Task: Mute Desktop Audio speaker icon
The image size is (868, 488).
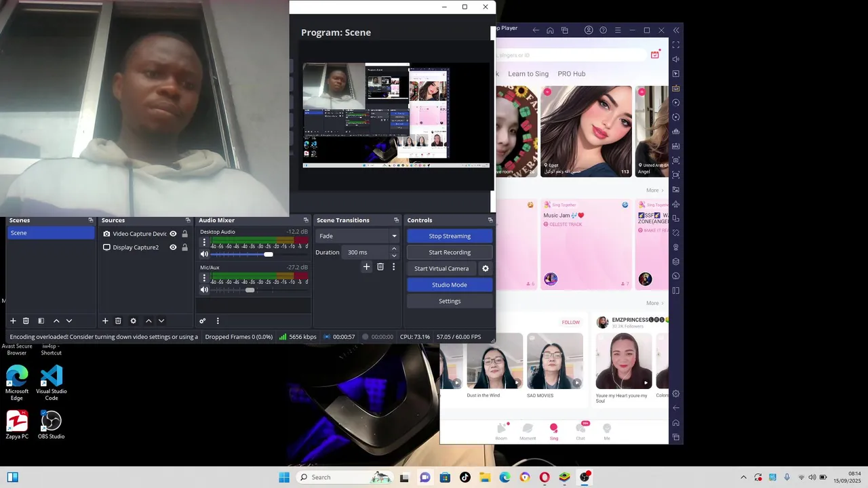Action: 204,254
